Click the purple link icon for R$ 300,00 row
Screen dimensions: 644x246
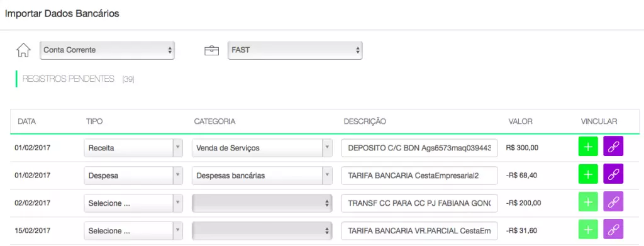tap(613, 146)
